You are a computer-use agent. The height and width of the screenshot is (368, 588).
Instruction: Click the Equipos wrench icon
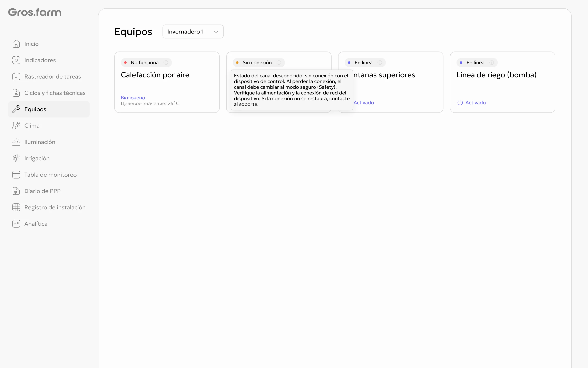click(16, 109)
